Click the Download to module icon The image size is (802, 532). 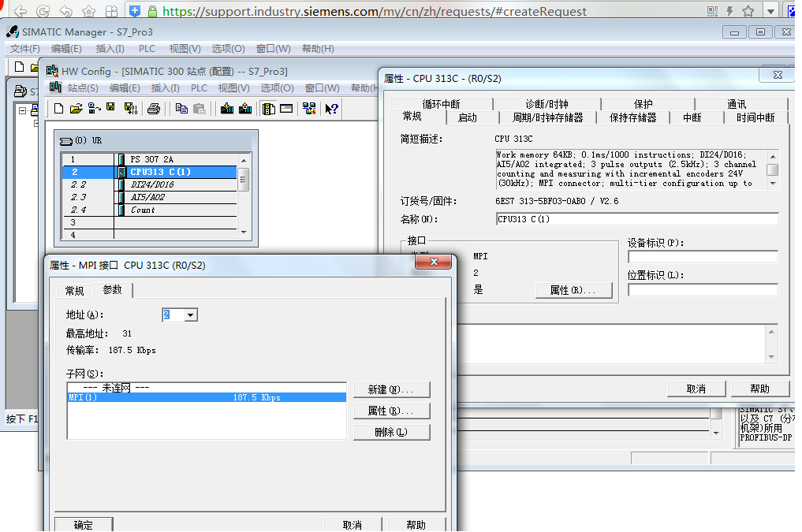(227, 108)
